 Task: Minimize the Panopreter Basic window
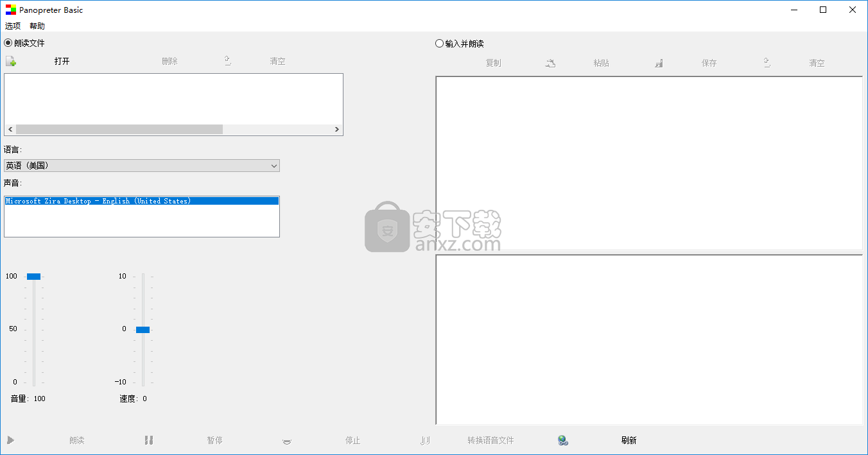(x=794, y=10)
